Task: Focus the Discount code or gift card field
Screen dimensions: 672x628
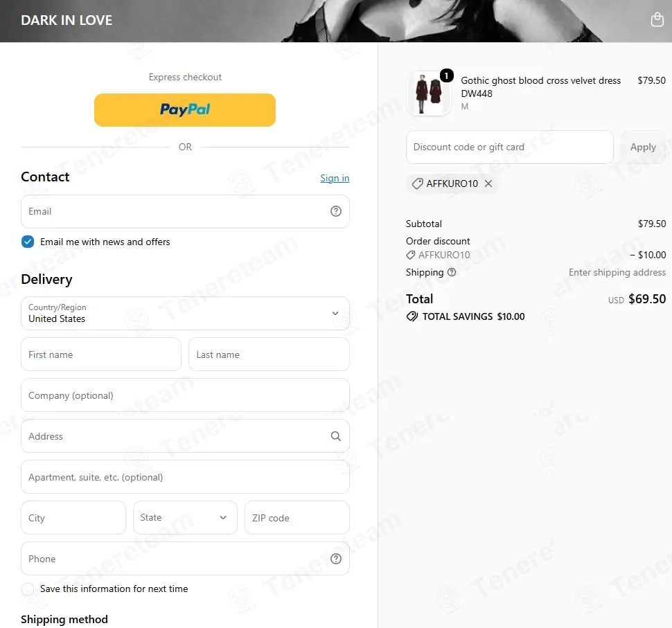Action: tap(510, 147)
